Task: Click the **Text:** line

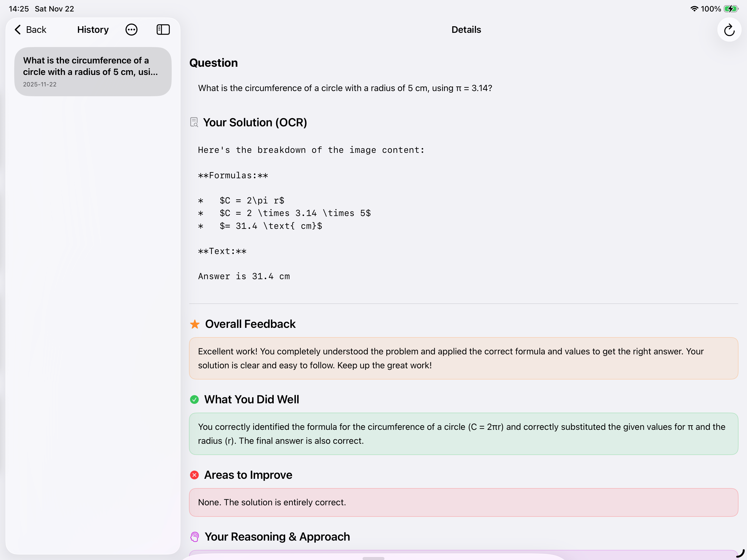Action: [222, 251]
